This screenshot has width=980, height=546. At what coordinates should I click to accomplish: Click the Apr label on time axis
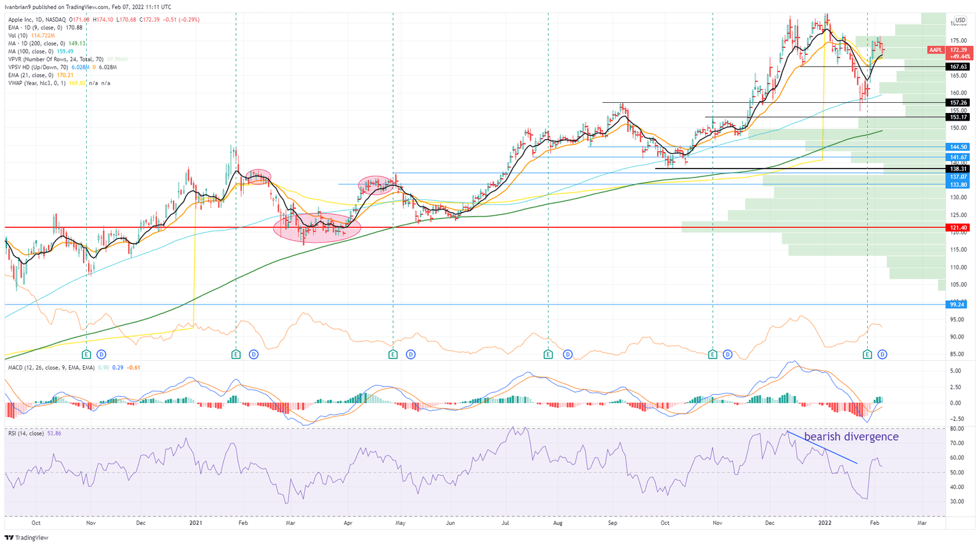[x=348, y=523]
